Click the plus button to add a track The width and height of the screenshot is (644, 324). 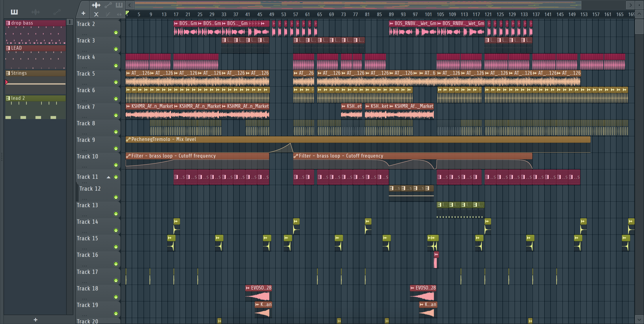[83, 13]
